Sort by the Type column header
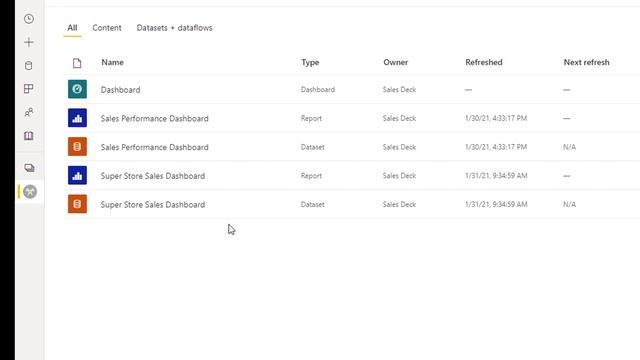Image resolution: width=640 pixels, height=360 pixels. point(310,62)
